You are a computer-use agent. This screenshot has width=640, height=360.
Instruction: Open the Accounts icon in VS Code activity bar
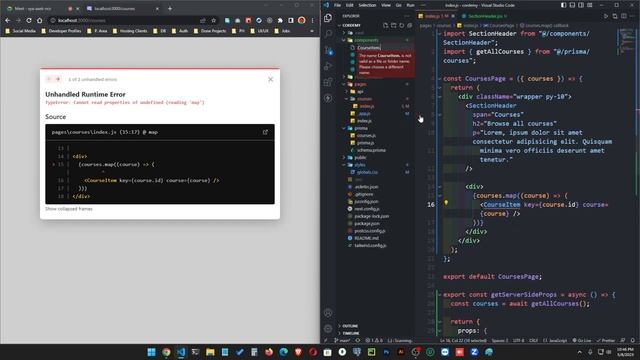coord(328,313)
